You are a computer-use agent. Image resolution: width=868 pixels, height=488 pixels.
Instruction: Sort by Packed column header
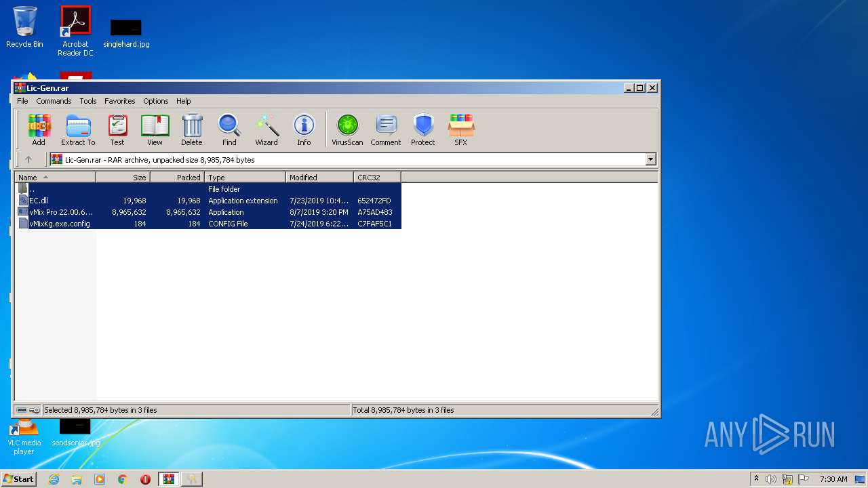[x=177, y=178]
